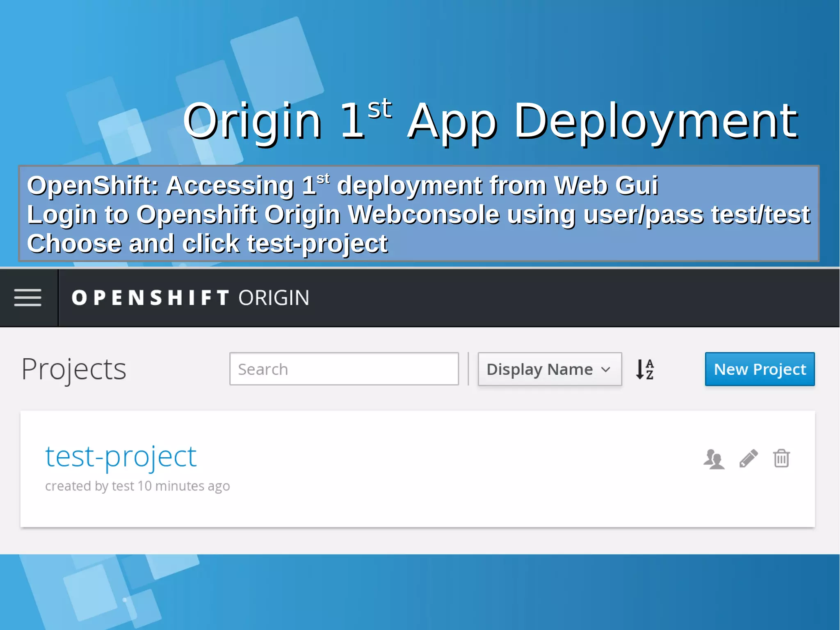The width and height of the screenshot is (840, 630).
Task: Create a New Project
Action: 760,369
